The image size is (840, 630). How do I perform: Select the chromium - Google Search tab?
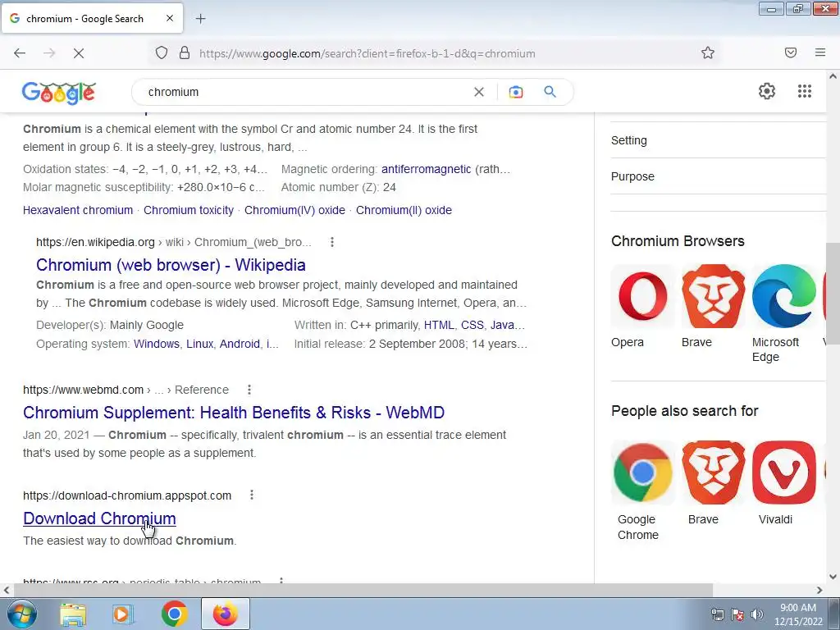(92, 18)
